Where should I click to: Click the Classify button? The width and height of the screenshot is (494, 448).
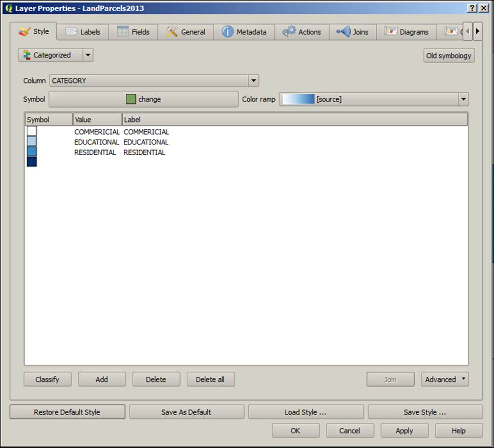[x=47, y=379]
